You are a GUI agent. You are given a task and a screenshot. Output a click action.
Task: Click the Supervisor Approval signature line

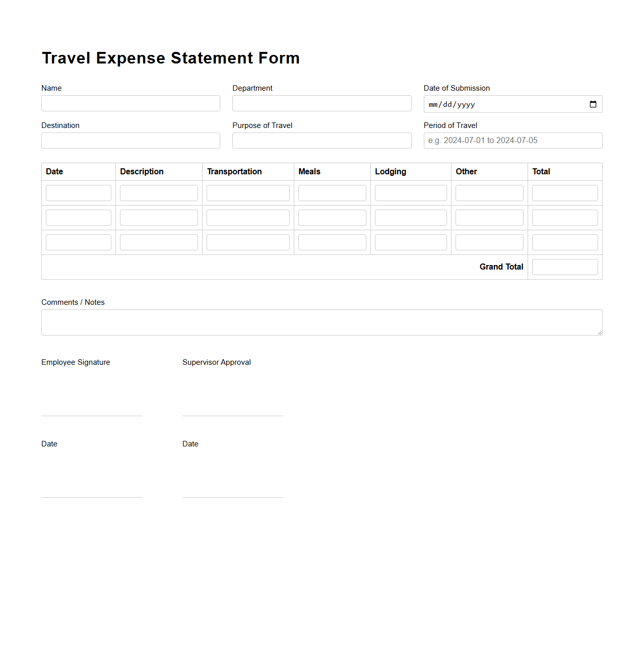232,415
